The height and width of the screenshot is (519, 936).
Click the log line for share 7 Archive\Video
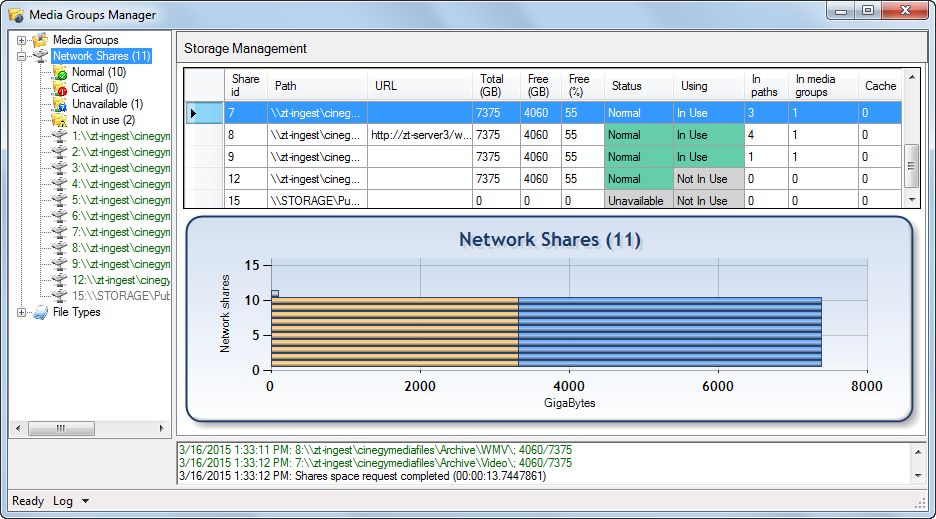pos(375,463)
